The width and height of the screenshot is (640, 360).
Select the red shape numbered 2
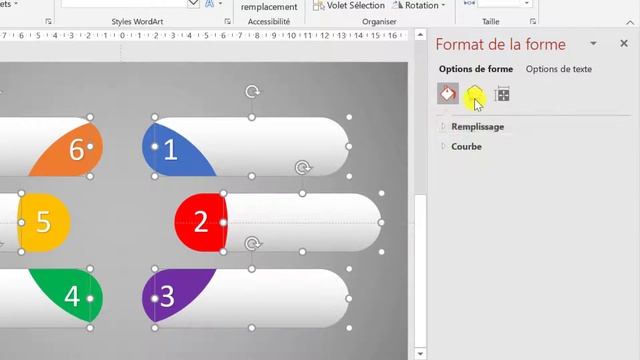[200, 222]
